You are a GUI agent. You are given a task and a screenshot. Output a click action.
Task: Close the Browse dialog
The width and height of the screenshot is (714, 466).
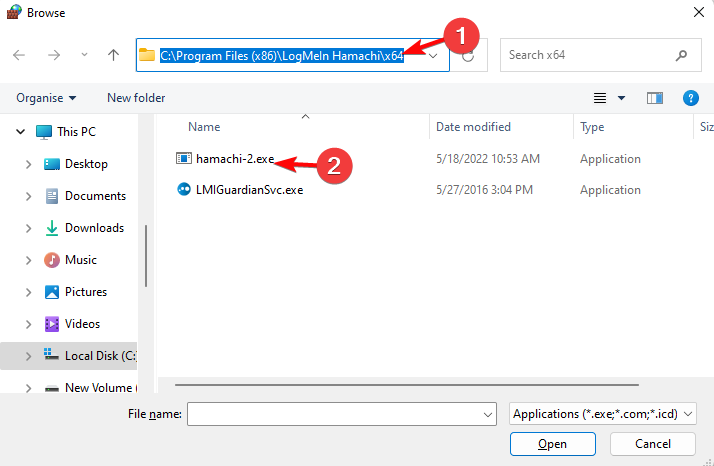tap(699, 12)
